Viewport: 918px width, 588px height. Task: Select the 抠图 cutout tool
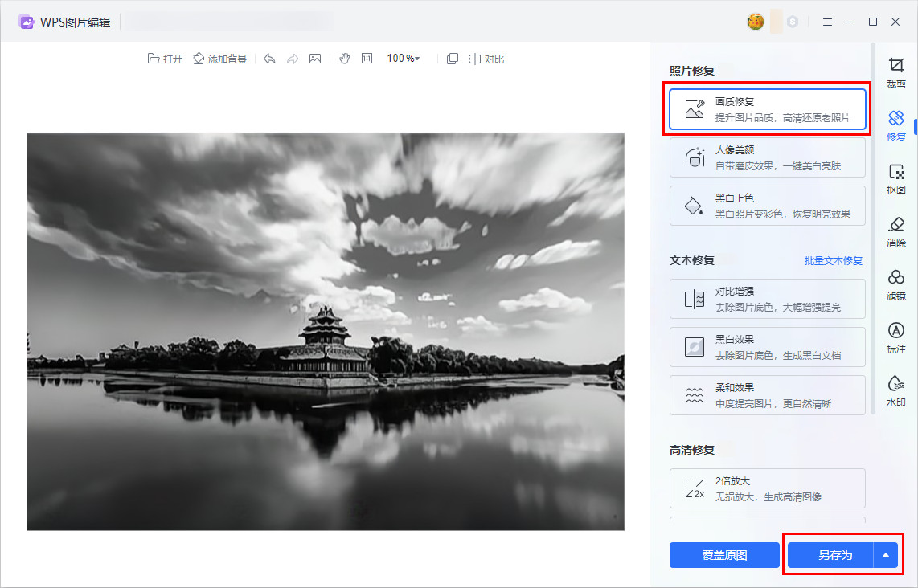895,178
